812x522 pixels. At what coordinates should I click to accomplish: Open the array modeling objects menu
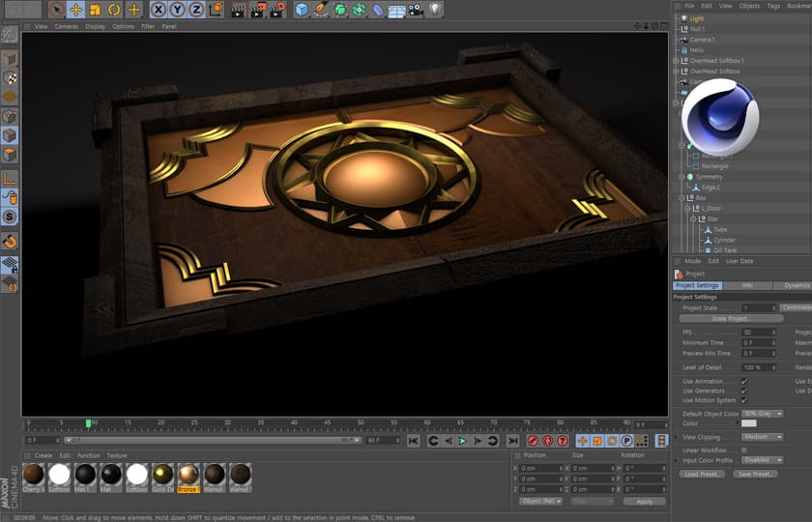[359, 10]
